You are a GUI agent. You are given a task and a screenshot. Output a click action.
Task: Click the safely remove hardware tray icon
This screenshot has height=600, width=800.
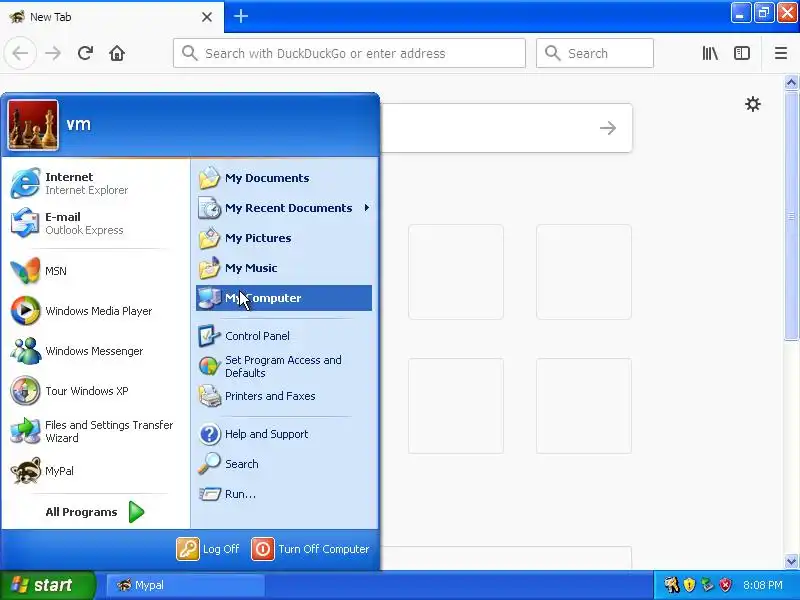[x=707, y=585]
